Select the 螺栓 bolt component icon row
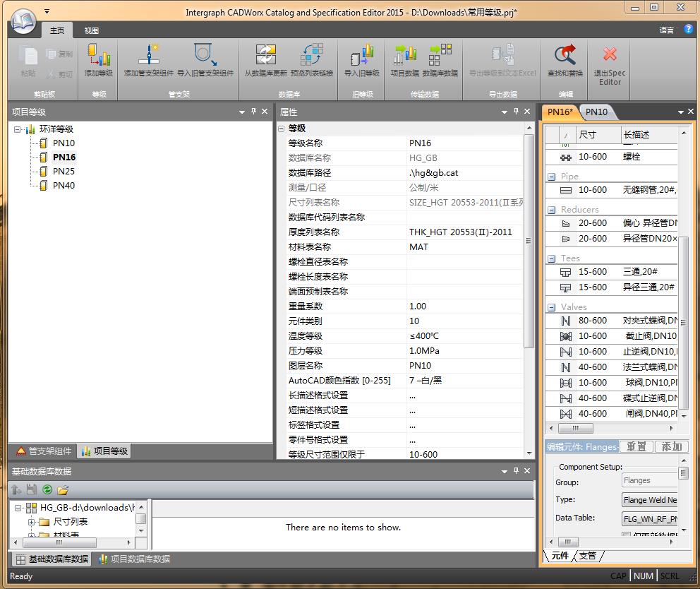This screenshot has width=700, height=589. tap(566, 157)
